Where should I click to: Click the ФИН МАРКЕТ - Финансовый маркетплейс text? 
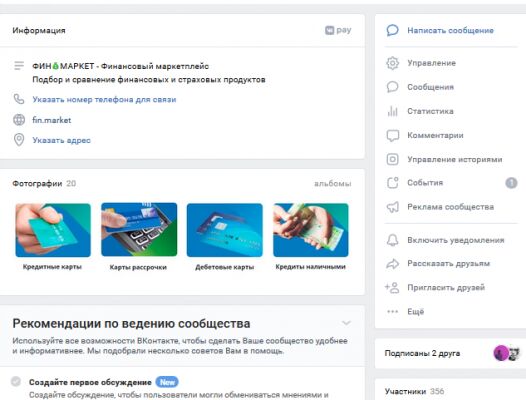tap(120, 66)
